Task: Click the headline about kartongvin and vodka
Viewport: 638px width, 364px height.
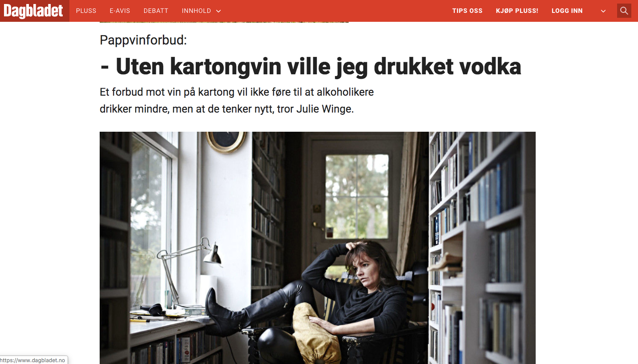Action: [x=311, y=67]
